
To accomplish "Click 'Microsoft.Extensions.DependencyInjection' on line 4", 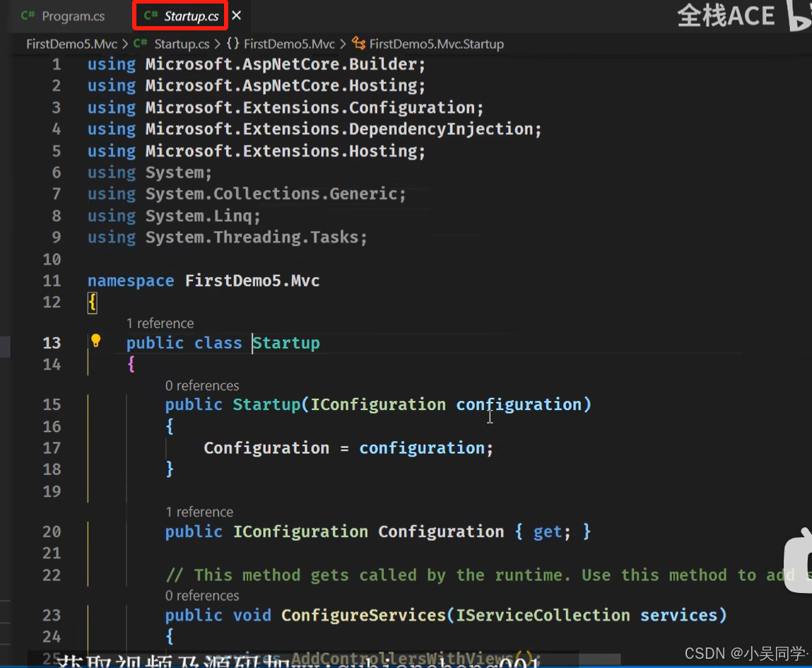I will (339, 129).
